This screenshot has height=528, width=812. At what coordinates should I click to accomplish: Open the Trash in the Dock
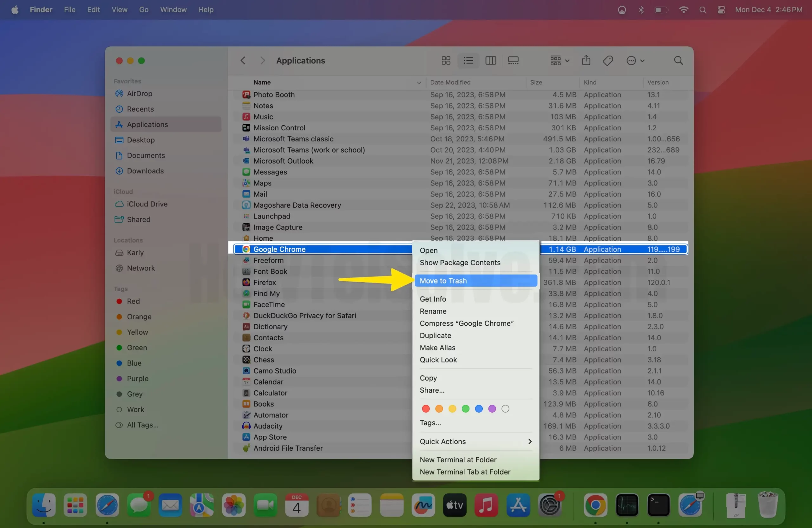[x=768, y=505]
